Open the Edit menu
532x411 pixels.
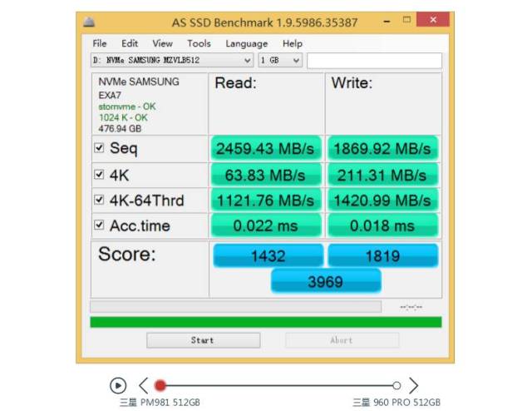(x=130, y=43)
